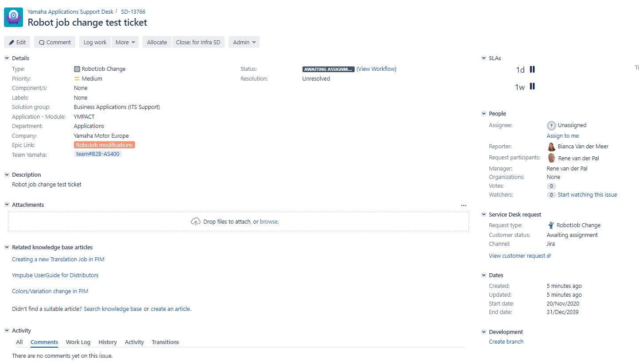639x364 pixels.
Task: Click Search knowledge base link
Action: coord(113,309)
